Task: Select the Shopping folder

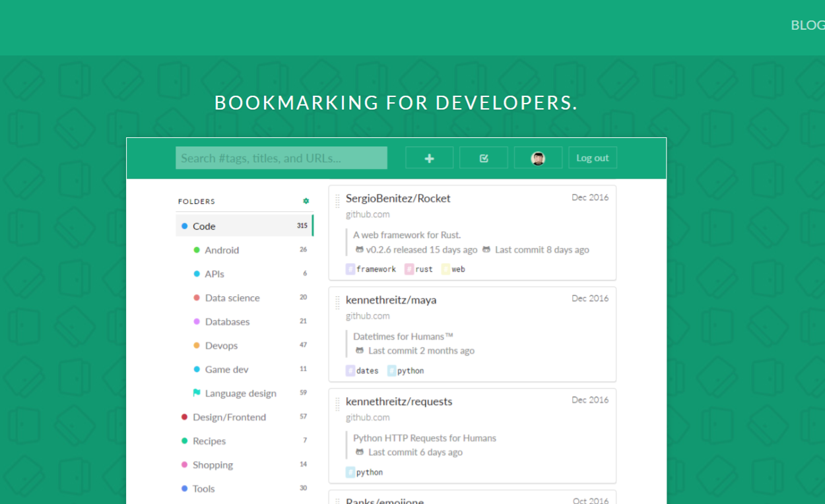Action: tap(214, 464)
